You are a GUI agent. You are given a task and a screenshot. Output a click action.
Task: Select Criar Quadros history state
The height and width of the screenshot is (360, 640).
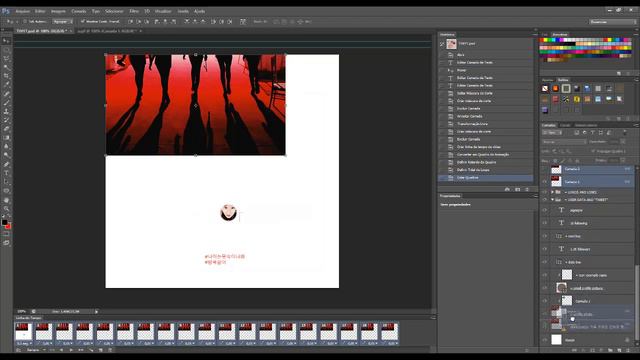pos(486,178)
